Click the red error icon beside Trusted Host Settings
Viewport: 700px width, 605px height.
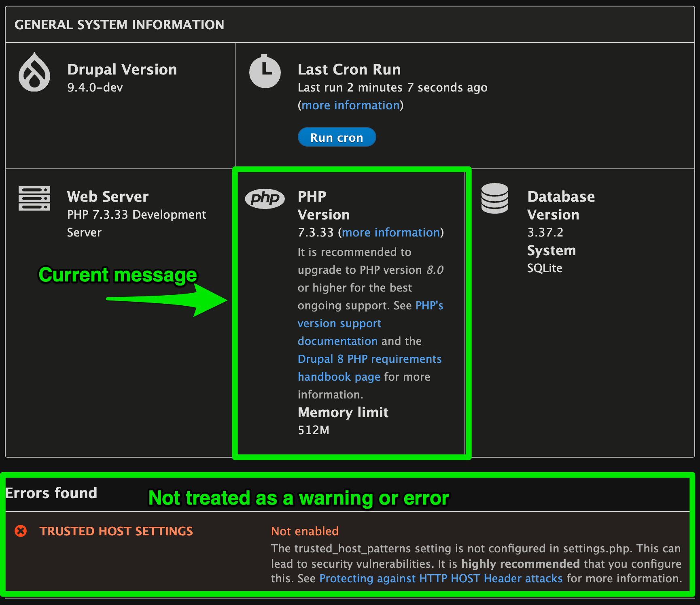(21, 531)
